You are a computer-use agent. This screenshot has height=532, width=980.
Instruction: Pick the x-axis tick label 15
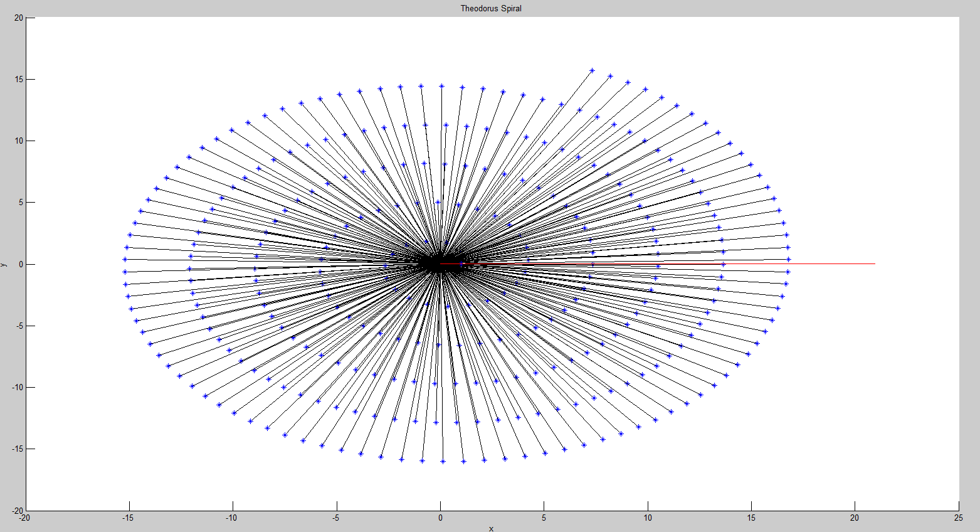point(751,518)
